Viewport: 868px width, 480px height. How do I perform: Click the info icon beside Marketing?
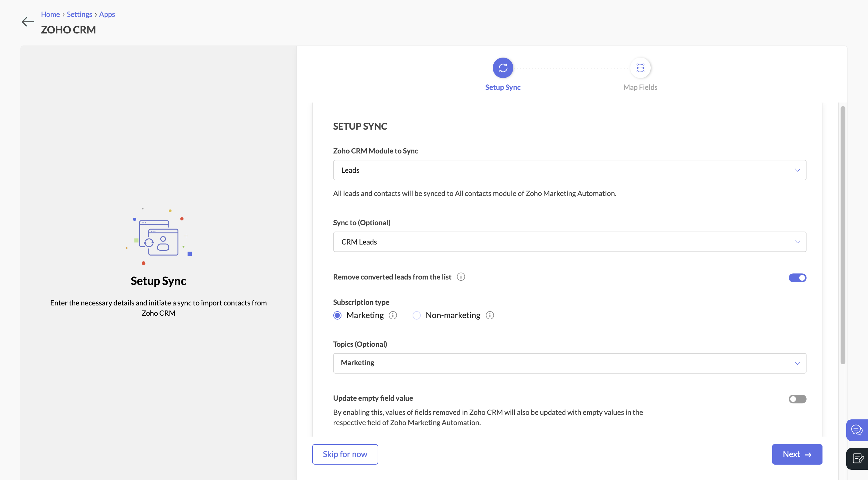click(393, 315)
